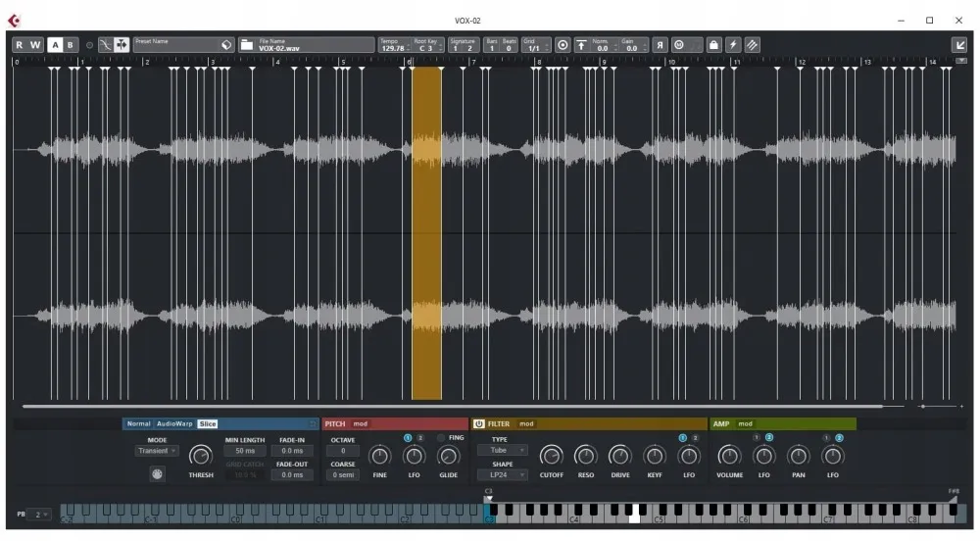This screenshot has width=980, height=541.
Task: Click folder icon to import audio file
Action: [247, 45]
